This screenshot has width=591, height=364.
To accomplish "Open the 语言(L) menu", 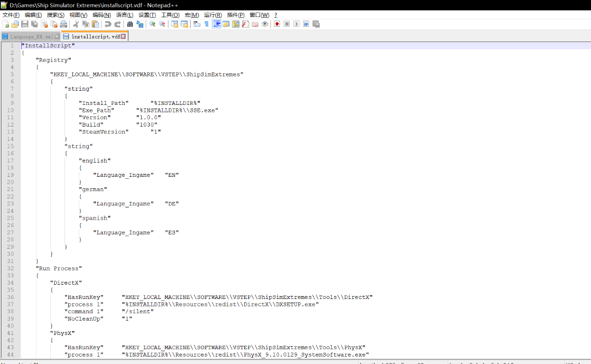I will pos(125,15).
